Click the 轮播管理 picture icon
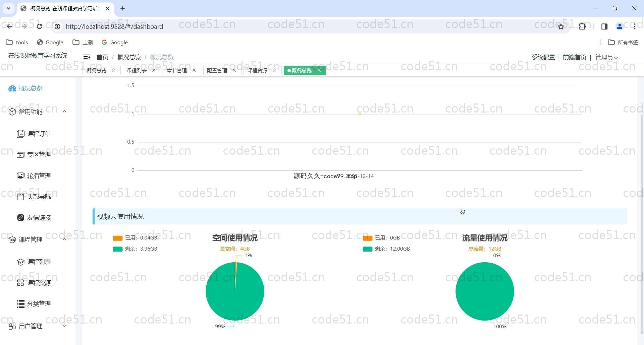The image size is (644, 345). click(x=20, y=176)
